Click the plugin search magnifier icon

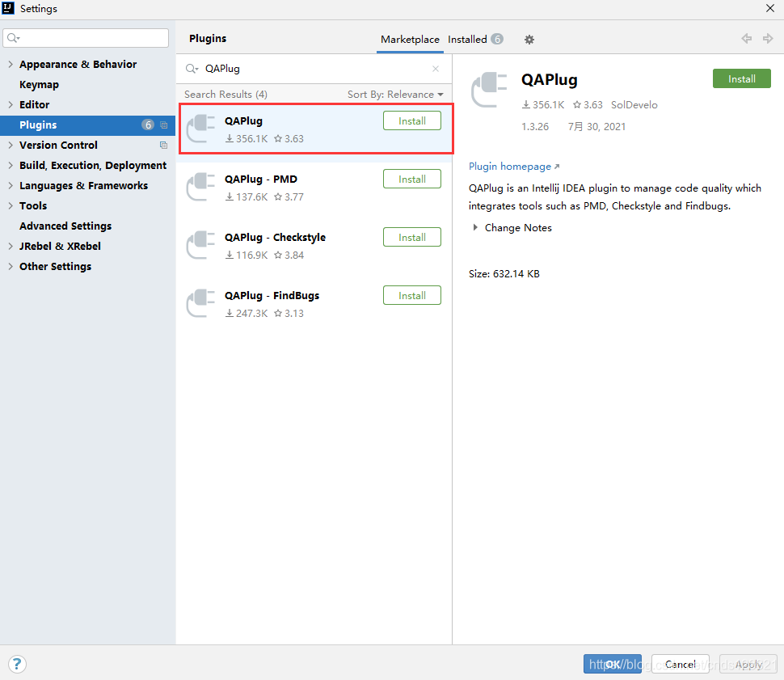pyautogui.click(x=192, y=69)
